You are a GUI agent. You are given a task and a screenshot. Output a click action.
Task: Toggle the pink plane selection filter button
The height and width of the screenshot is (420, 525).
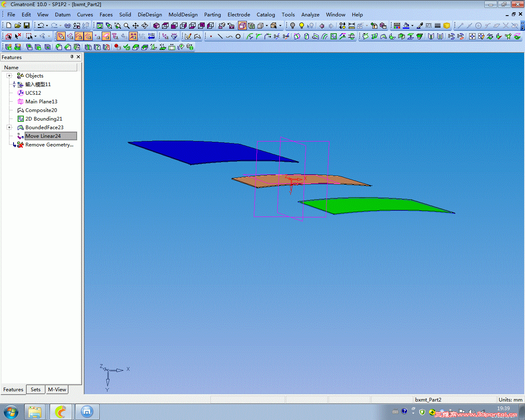click(106, 36)
